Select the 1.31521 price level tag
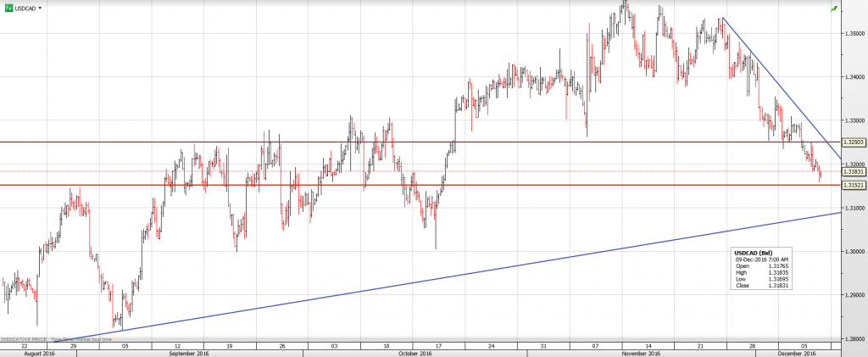This screenshot has height=357, width=868. [x=853, y=185]
